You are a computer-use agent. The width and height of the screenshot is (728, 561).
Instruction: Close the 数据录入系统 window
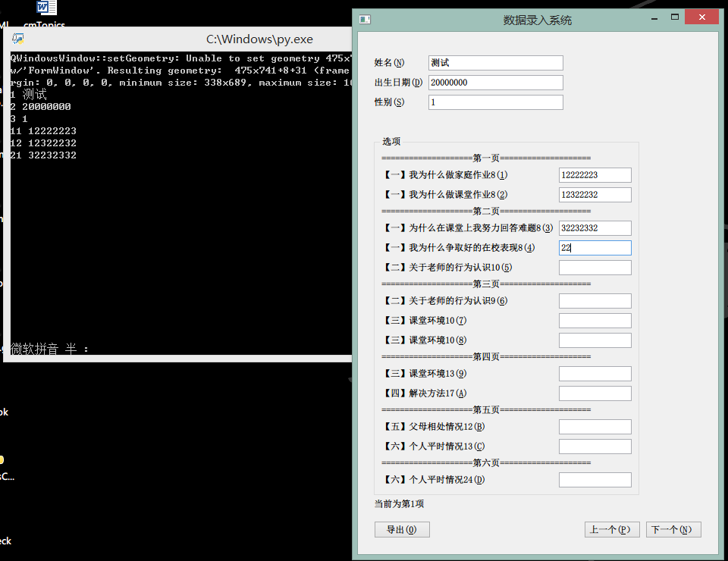tap(700, 17)
